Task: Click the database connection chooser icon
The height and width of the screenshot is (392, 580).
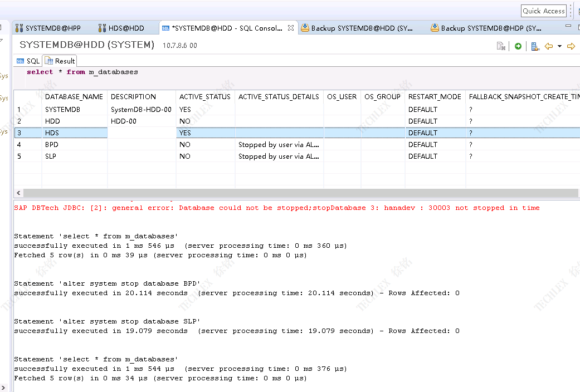Action: (x=535, y=46)
